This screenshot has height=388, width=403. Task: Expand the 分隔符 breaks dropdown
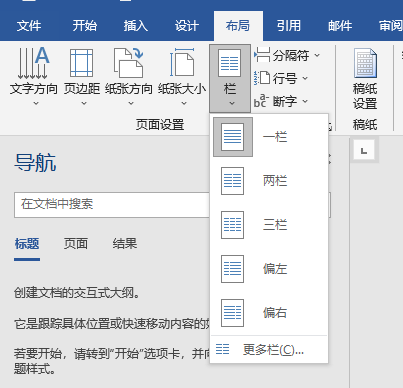pos(287,55)
